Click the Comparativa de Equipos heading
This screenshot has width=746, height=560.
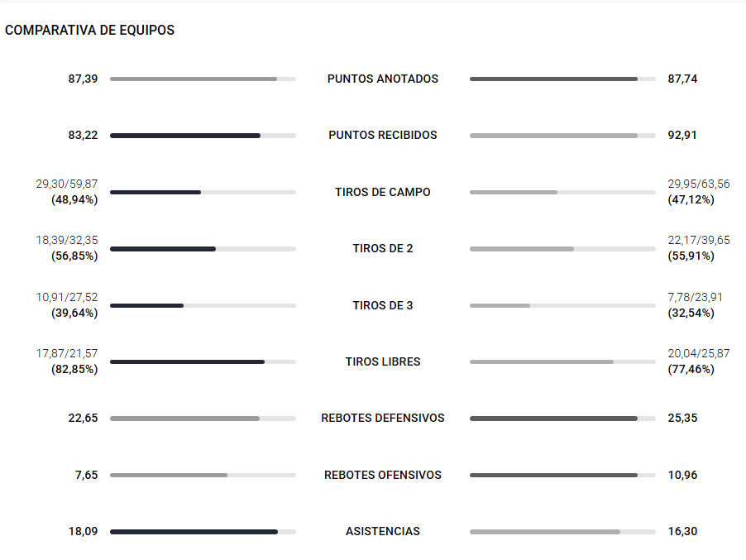click(89, 30)
